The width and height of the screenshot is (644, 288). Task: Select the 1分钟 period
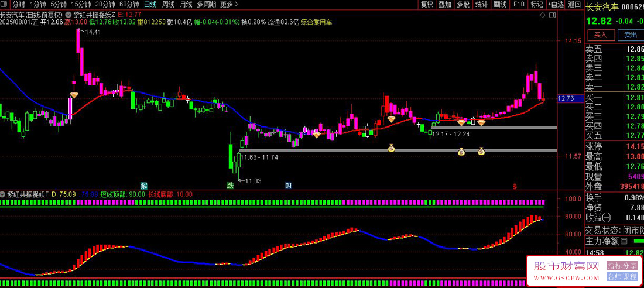click(38, 5)
